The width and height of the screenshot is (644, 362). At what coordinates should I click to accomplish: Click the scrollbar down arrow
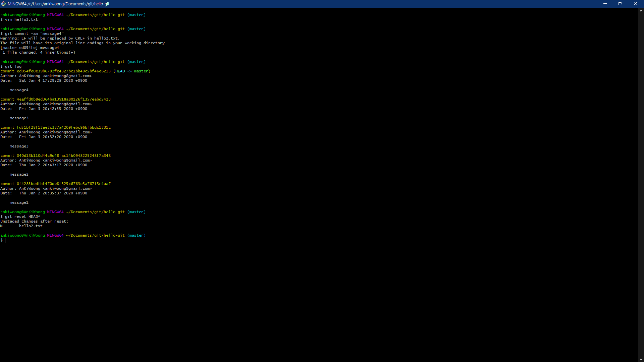pos(641,359)
